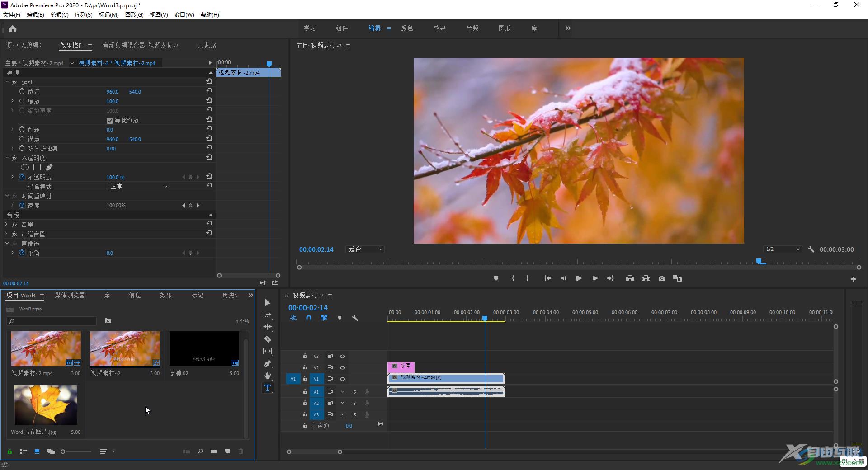Open zoom level fit dropdown

point(365,249)
